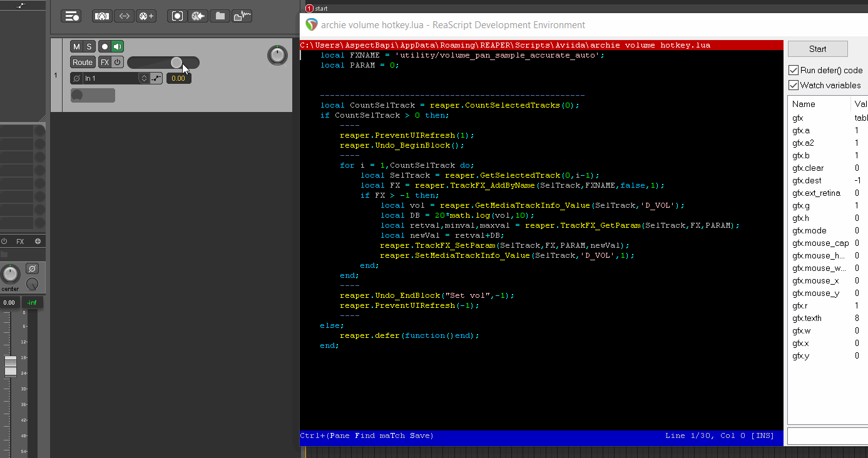Select gfx.dest in variable list
This screenshot has height=458, width=868.
pos(807,180)
